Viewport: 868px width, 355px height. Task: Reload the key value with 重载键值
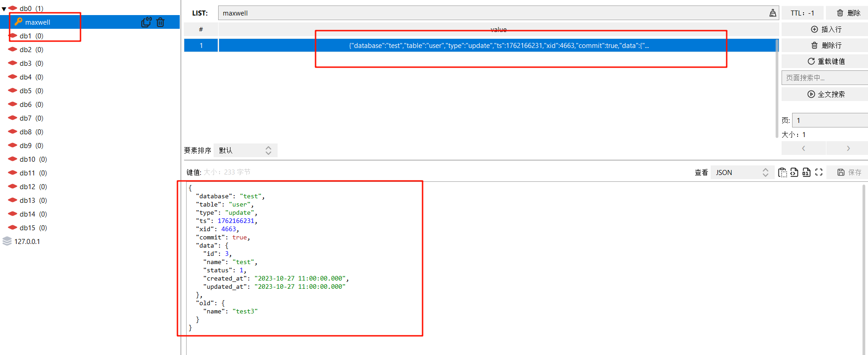click(x=826, y=61)
